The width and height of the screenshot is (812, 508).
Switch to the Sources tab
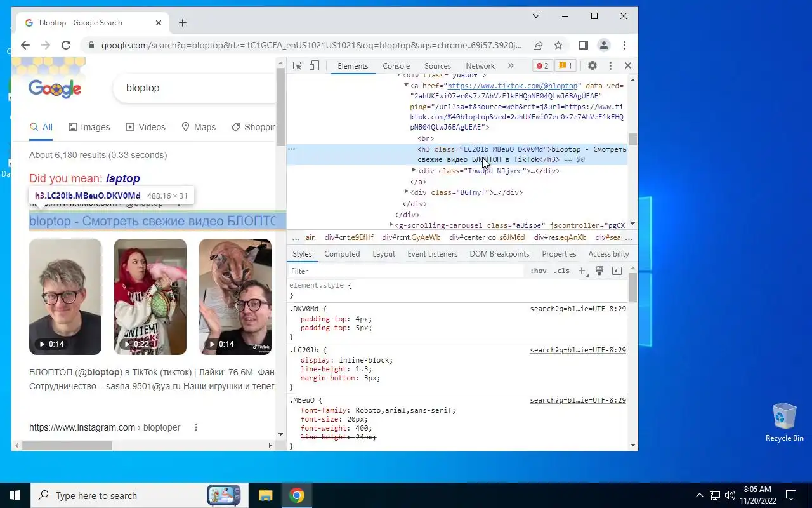(x=438, y=65)
